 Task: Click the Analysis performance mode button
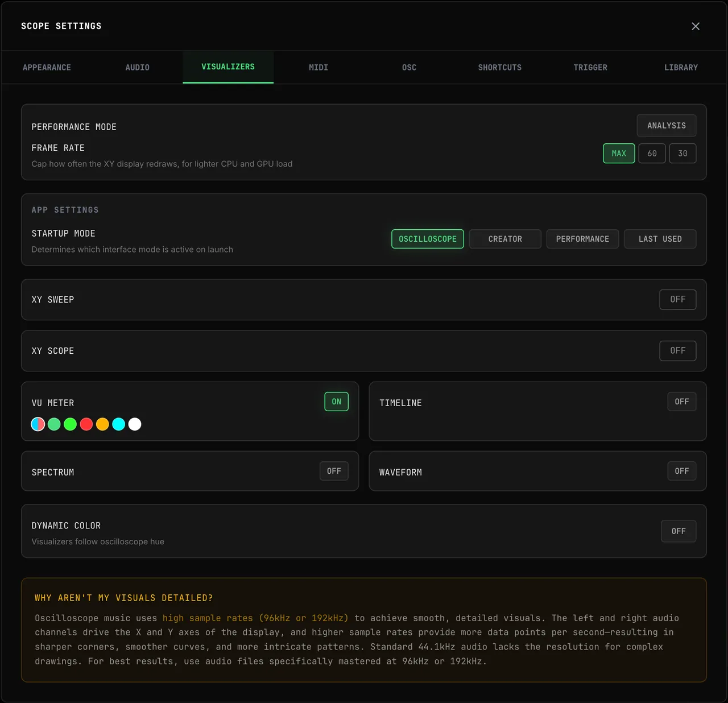coord(667,126)
